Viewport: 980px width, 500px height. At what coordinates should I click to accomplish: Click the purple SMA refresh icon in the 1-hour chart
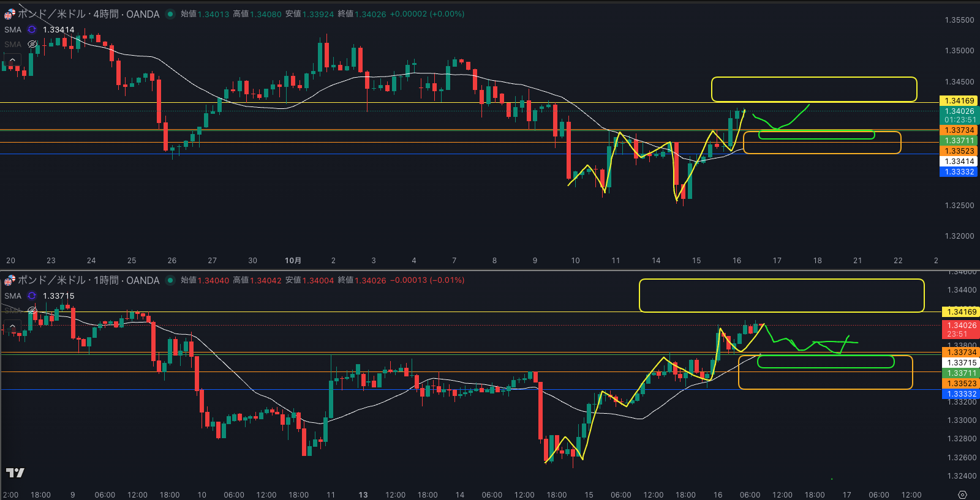point(32,296)
